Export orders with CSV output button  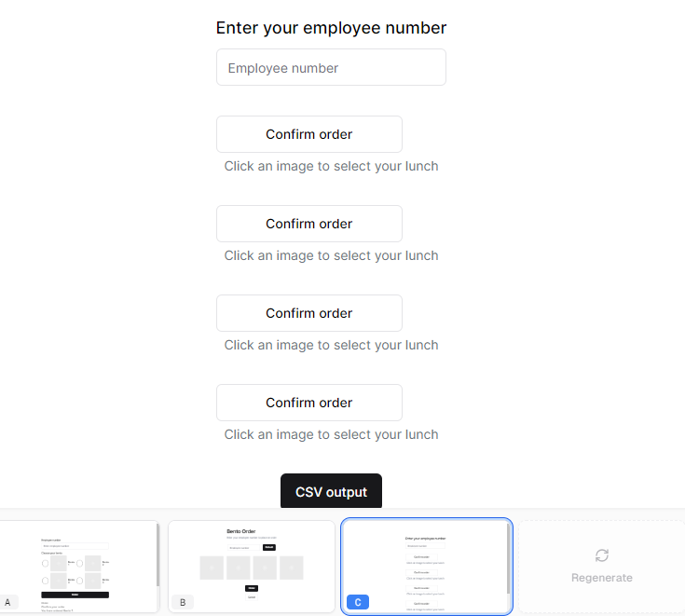click(x=331, y=491)
